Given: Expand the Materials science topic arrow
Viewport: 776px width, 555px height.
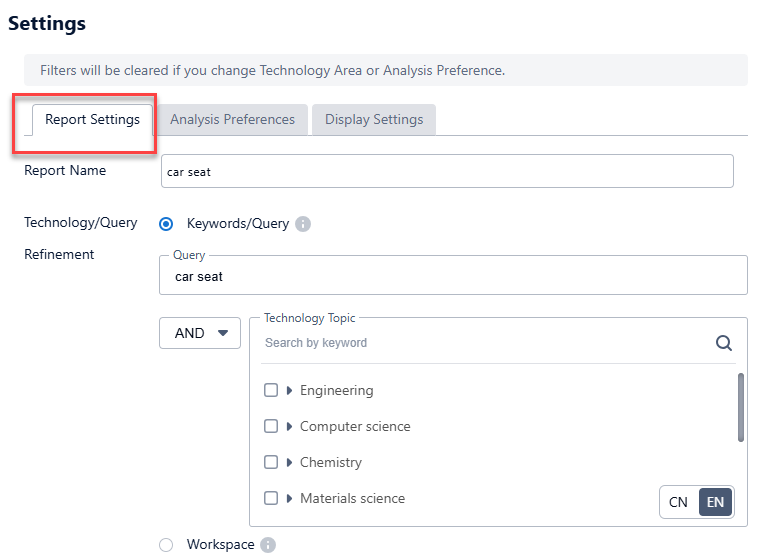Looking at the screenshot, I should pos(290,499).
